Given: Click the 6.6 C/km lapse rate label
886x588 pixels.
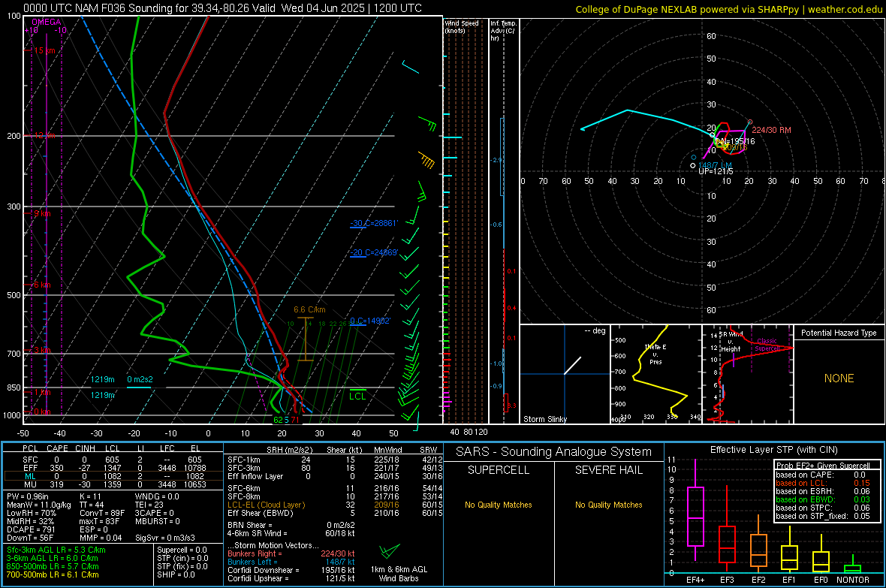Looking at the screenshot, I should pyautogui.click(x=309, y=310).
